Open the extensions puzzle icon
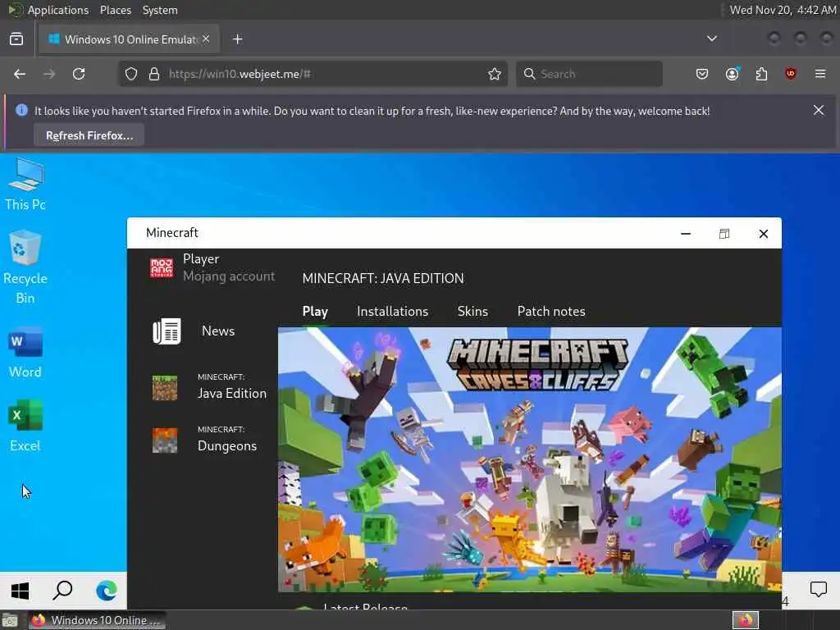The width and height of the screenshot is (840, 630). click(x=761, y=74)
